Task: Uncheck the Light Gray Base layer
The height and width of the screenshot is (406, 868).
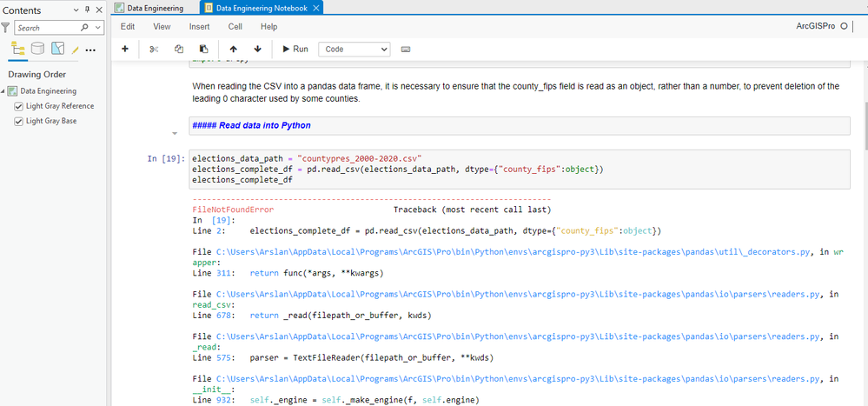Action: (x=19, y=121)
